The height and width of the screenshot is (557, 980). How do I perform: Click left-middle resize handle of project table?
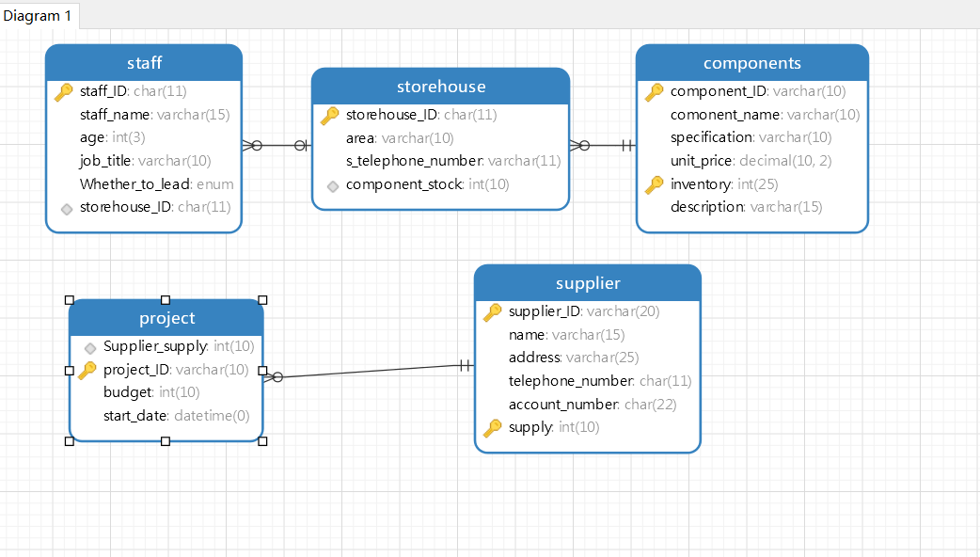[70, 371]
